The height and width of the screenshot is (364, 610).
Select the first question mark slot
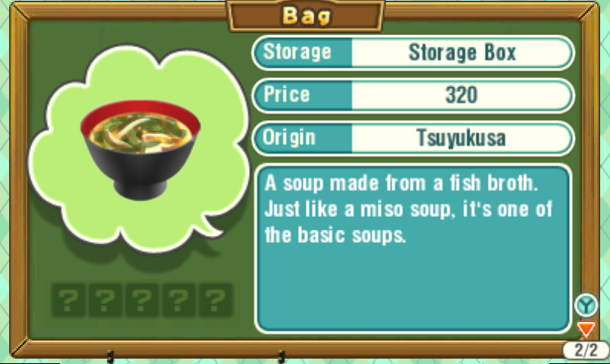68,300
